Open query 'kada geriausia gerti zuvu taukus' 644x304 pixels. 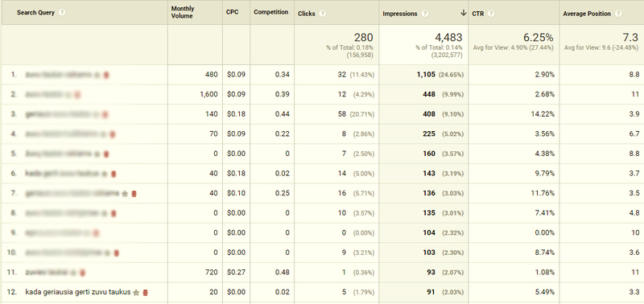click(78, 292)
